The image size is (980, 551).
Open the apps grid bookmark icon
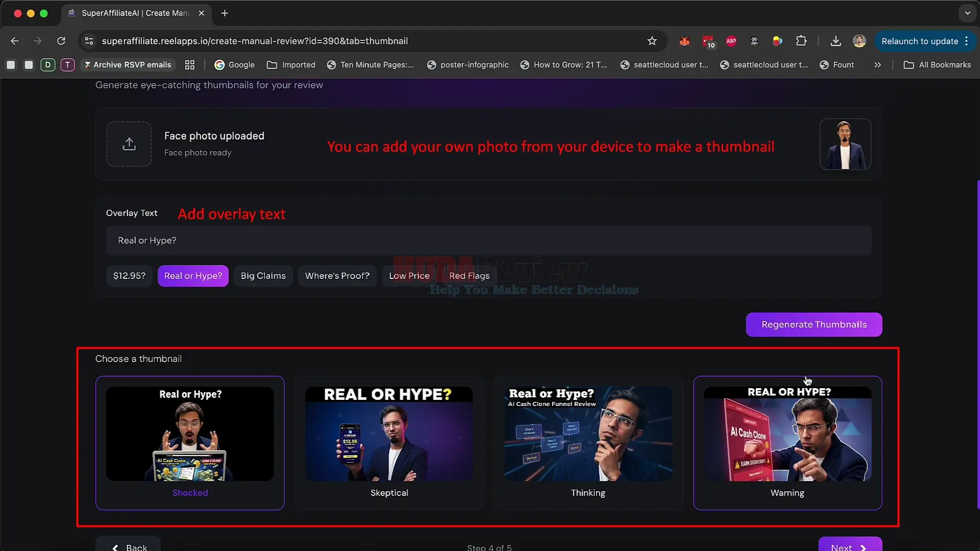click(x=189, y=65)
